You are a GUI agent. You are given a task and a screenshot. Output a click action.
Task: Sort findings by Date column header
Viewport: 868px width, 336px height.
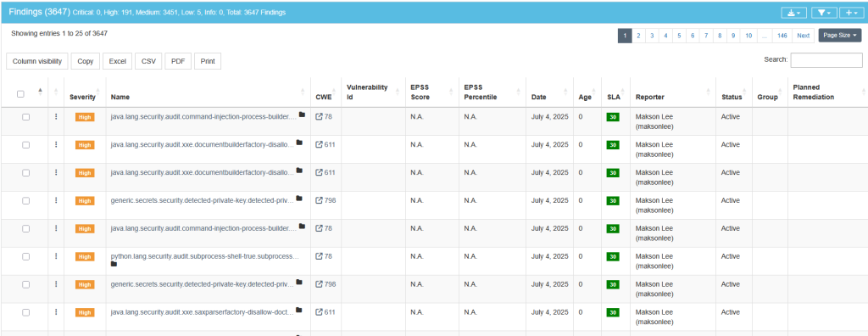(x=538, y=97)
